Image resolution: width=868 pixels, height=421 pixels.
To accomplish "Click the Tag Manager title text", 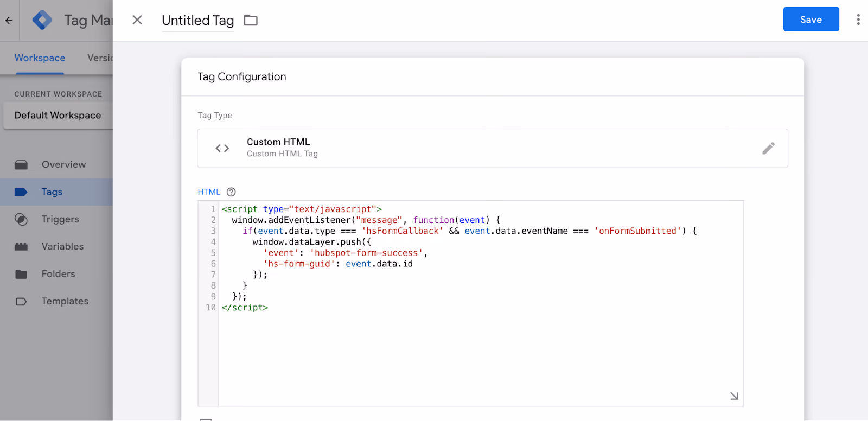I will (x=88, y=21).
